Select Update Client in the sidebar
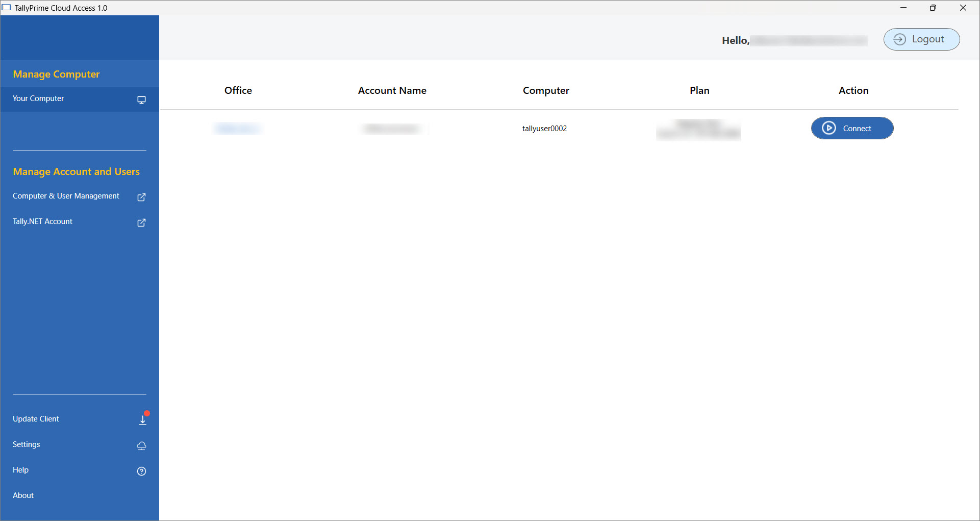 tap(80, 419)
